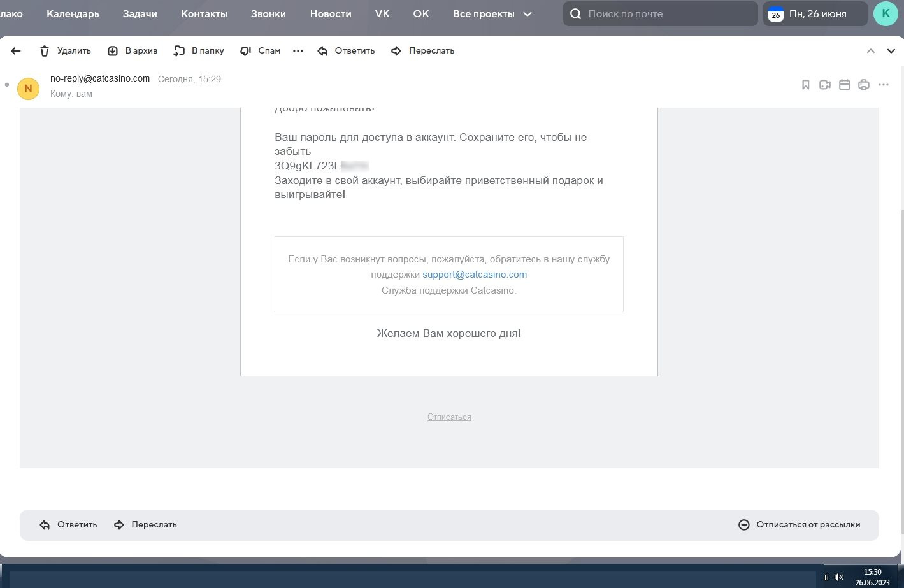The width and height of the screenshot is (904, 588).
Task: Open the support@catcasino.com email link
Action: click(475, 275)
